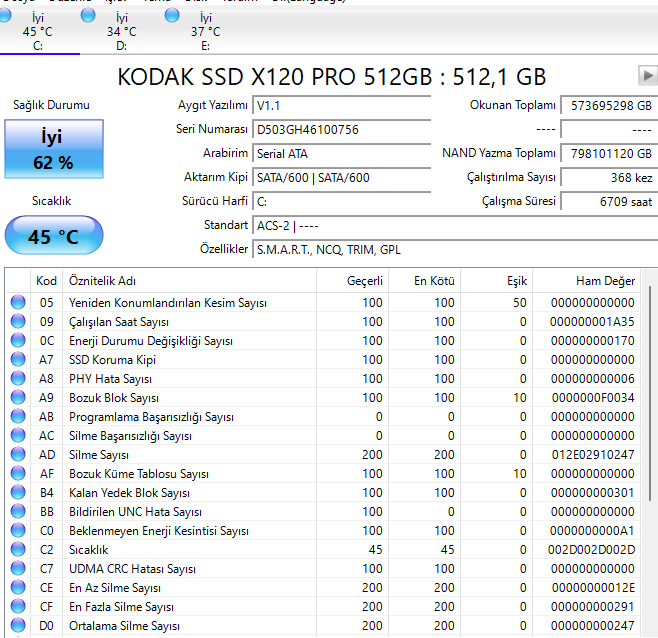Click the 45 °C temperature indicator
Screen dimensions: 658x638
tap(54, 235)
